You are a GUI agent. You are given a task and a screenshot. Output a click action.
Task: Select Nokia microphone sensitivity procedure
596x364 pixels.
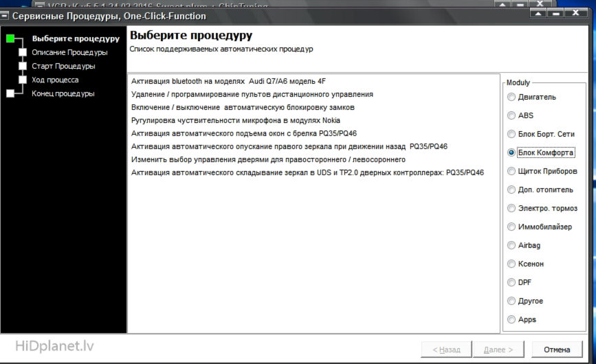(235, 120)
